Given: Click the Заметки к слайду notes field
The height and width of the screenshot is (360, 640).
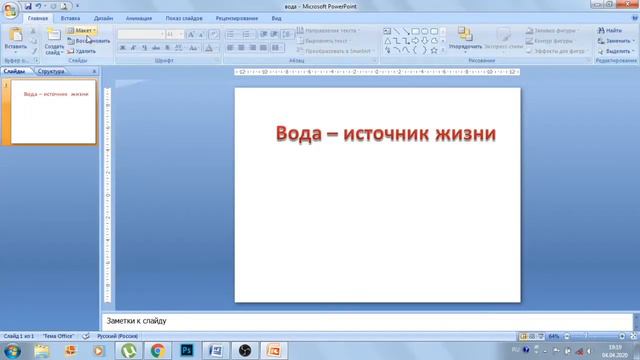Looking at the screenshot, I should (367, 321).
